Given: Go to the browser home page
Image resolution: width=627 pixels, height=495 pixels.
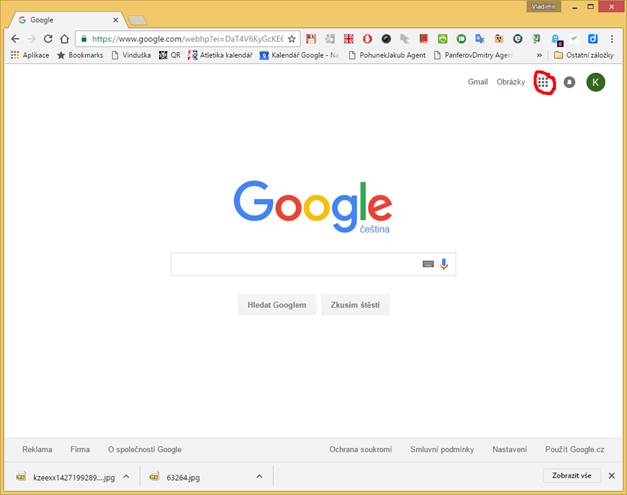Looking at the screenshot, I should (x=64, y=39).
